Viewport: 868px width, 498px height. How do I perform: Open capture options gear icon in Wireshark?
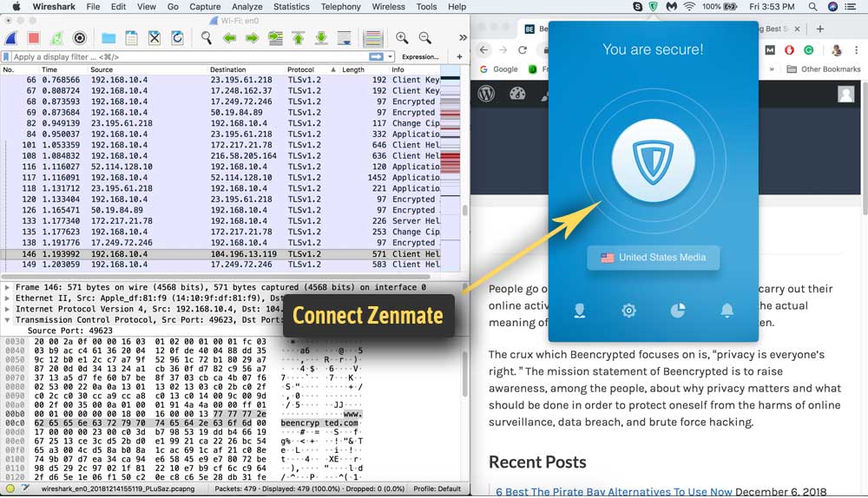click(80, 38)
